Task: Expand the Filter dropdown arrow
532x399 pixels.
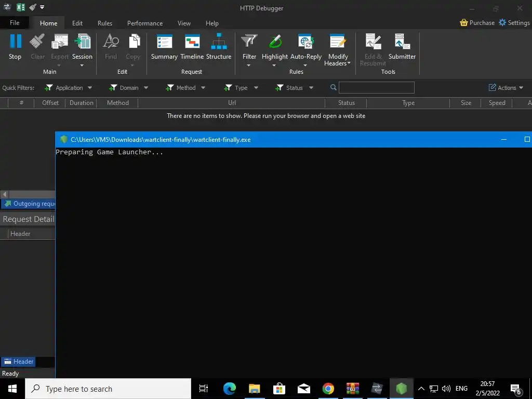Action: click(x=249, y=65)
